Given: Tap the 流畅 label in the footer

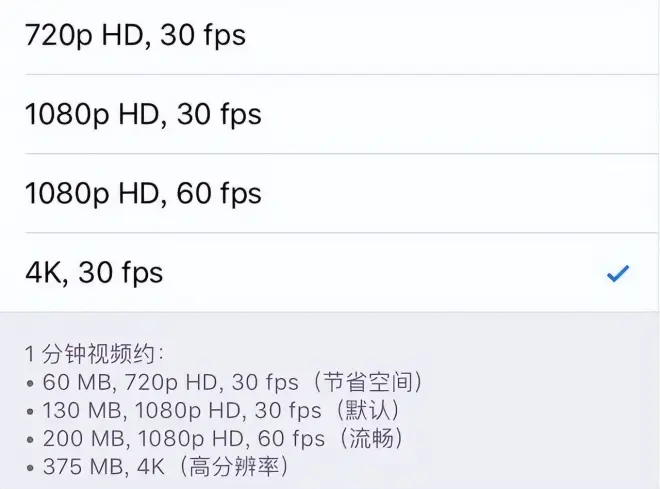Looking at the screenshot, I should click(x=373, y=438).
